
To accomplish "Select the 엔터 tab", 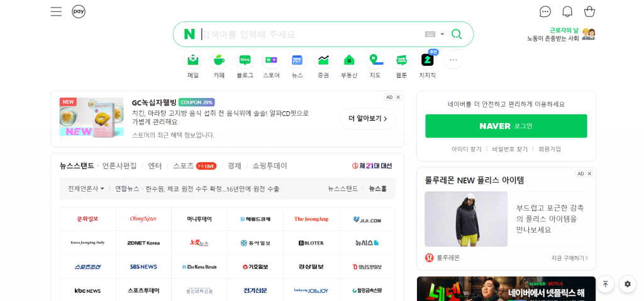I will pyautogui.click(x=155, y=166).
